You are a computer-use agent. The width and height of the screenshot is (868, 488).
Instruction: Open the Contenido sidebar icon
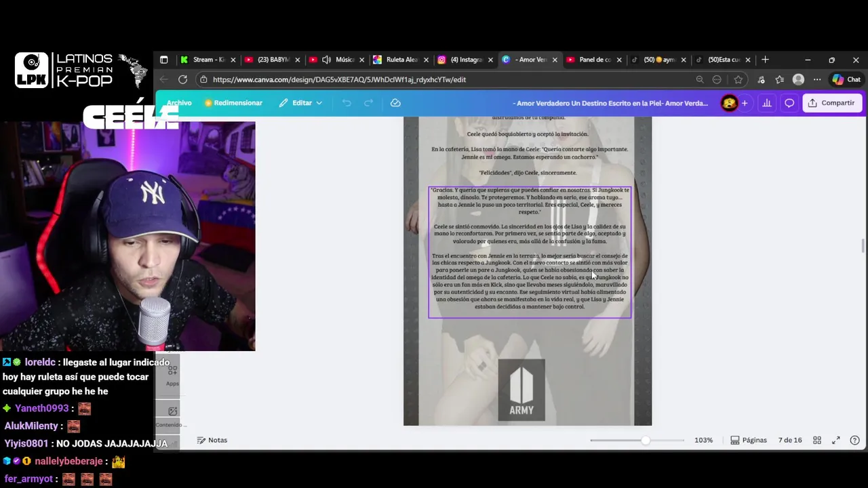tap(172, 415)
